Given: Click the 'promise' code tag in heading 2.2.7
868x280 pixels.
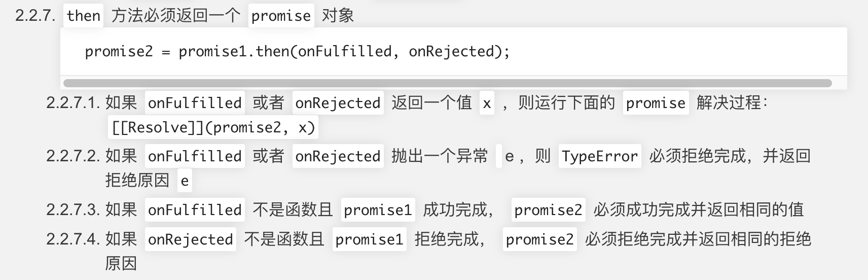Looking at the screenshot, I should tap(281, 15).
